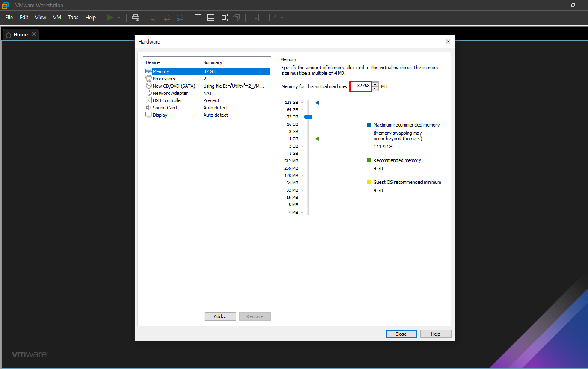
Task: Toggle the thumbnail bar view icon
Action: [211, 18]
